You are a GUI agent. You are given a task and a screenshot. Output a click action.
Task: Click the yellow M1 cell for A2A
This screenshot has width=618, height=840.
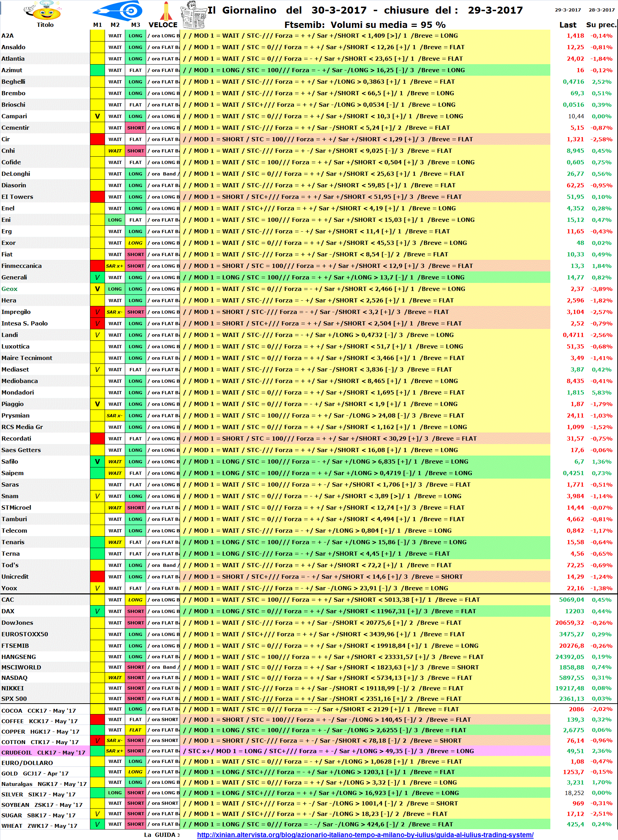tap(97, 36)
